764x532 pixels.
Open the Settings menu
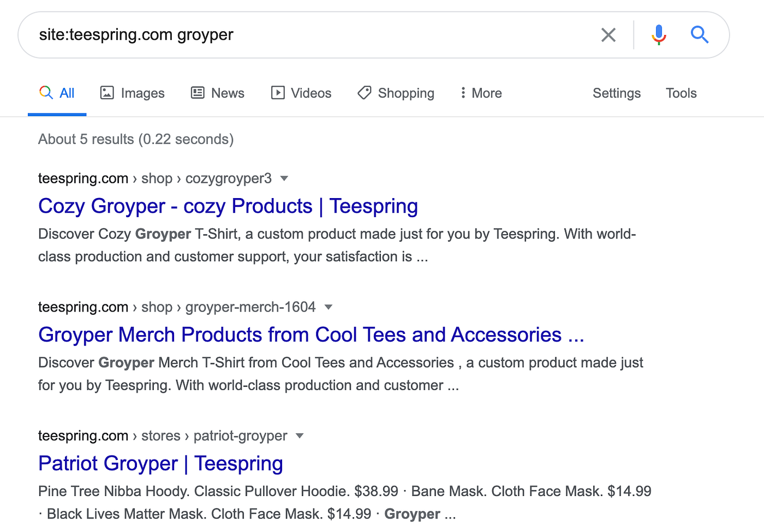617,93
